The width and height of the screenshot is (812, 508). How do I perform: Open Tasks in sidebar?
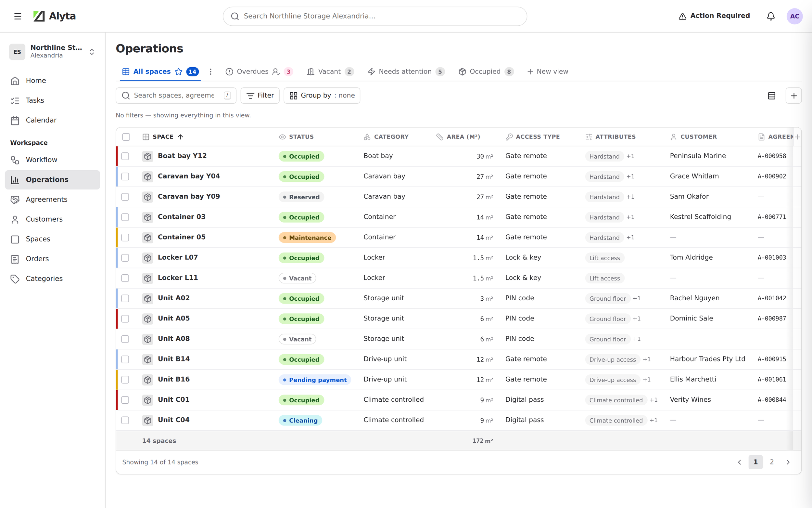click(x=52, y=100)
